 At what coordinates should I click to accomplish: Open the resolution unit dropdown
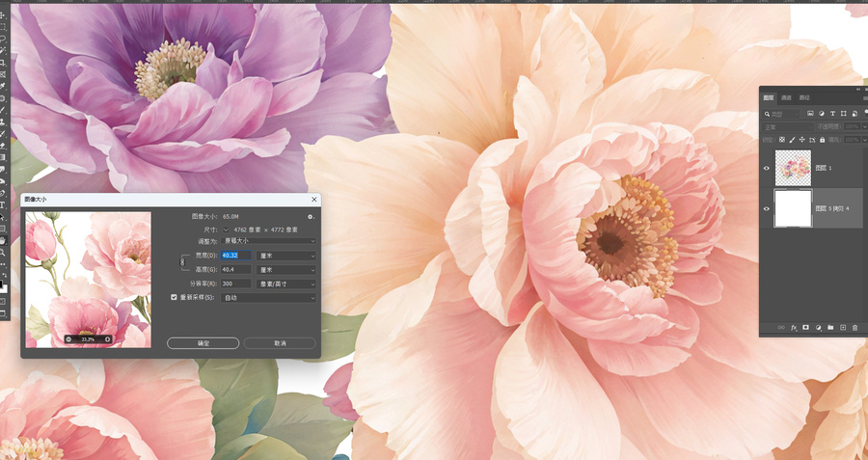pos(286,284)
